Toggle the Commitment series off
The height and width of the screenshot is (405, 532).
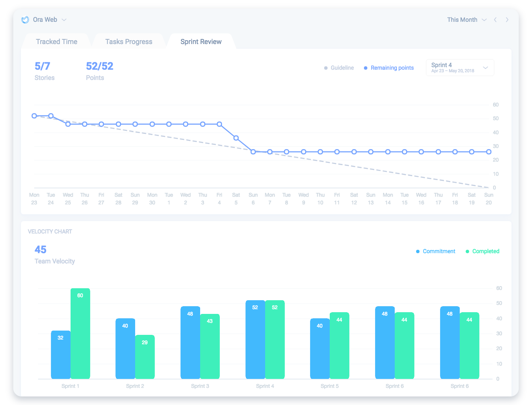click(435, 251)
